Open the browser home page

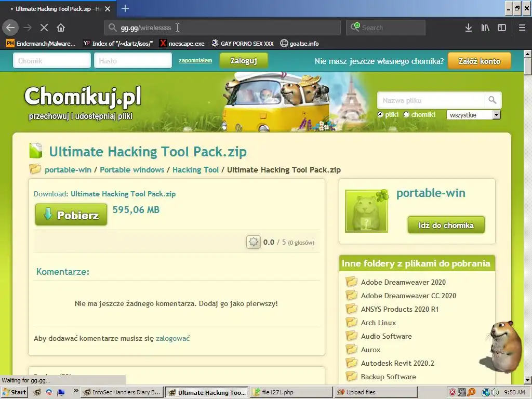pyautogui.click(x=61, y=28)
